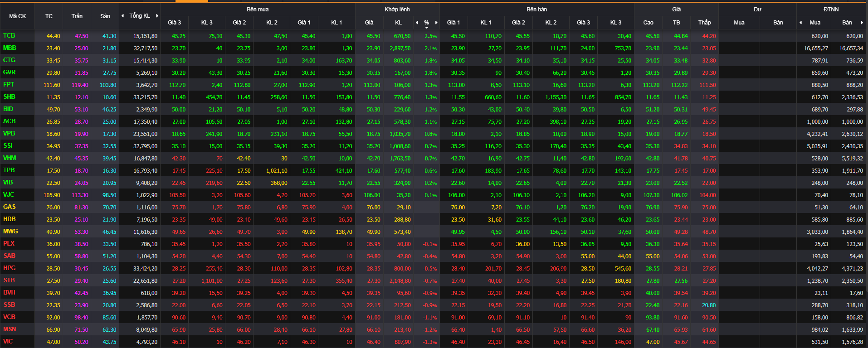Sort by the Sàn floor price header
868x348 pixels.
(105, 16)
